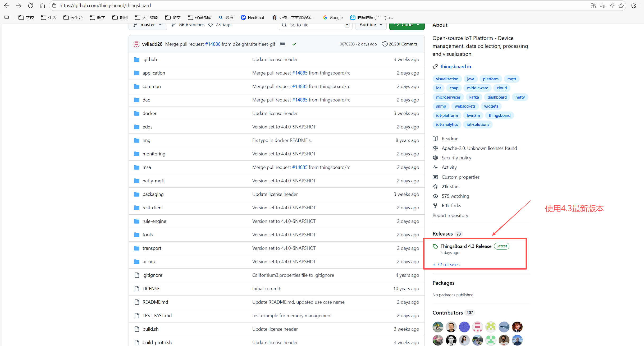Open the NextChat bookmark
The height and width of the screenshot is (346, 644).
coord(252,17)
